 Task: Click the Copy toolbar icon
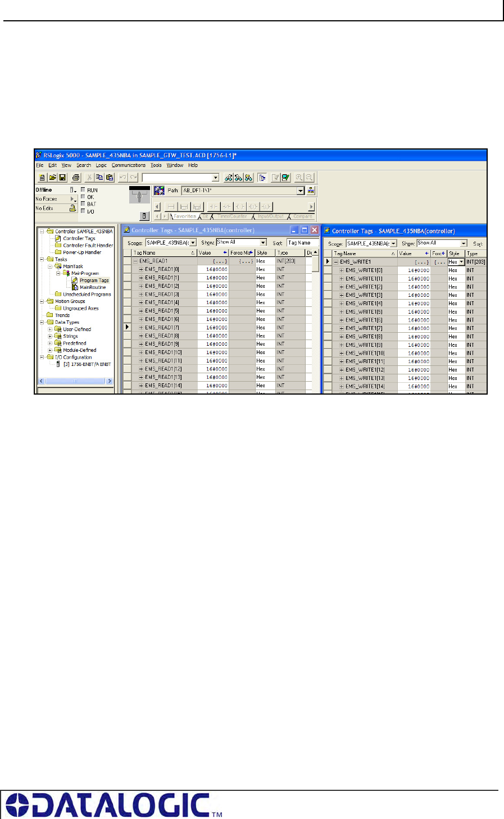click(x=99, y=177)
